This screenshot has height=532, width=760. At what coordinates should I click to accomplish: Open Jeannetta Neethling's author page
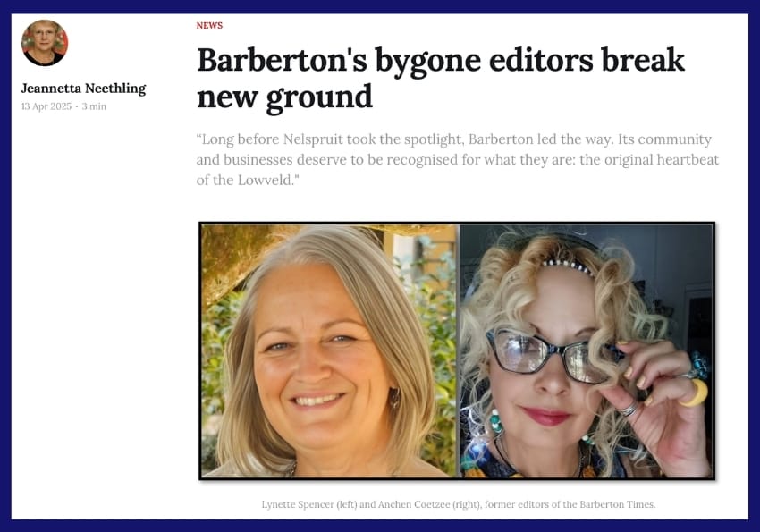coord(83,89)
